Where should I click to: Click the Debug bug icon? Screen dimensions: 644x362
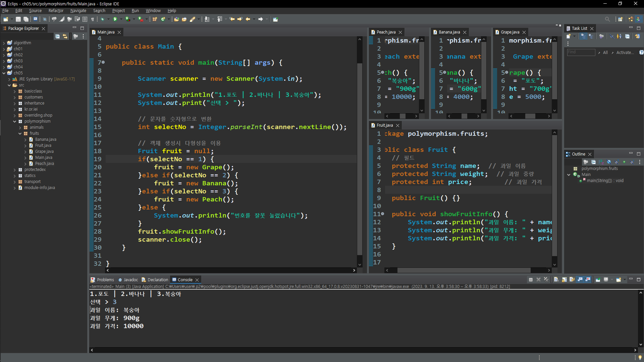(x=103, y=19)
